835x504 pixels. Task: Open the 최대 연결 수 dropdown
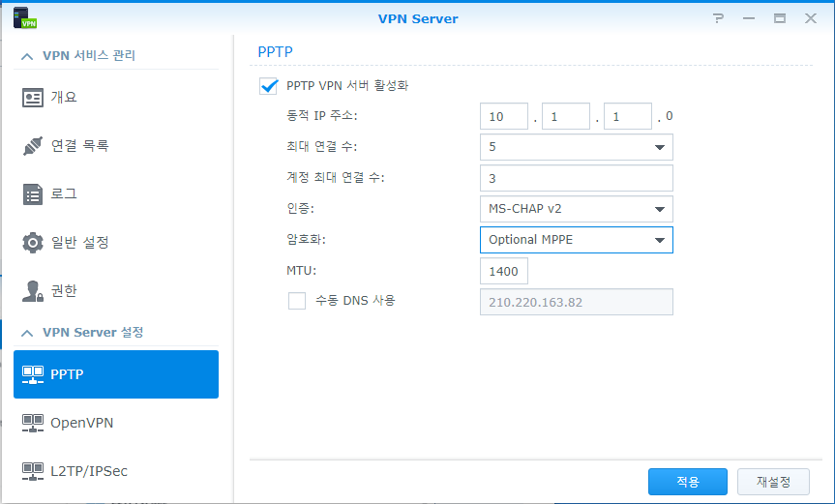pos(577,147)
